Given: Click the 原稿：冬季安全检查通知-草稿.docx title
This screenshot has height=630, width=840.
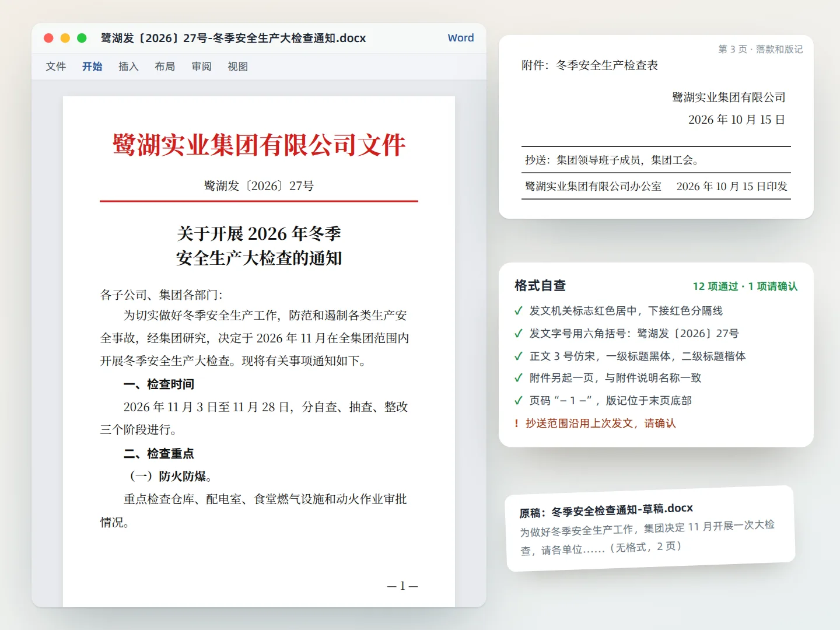Looking at the screenshot, I should [606, 510].
